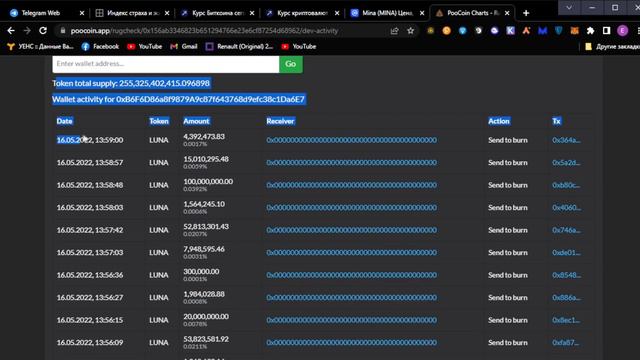This screenshot has width=640, height=360.
Task: Switch to the Telegram Web tab
Action: pos(48,13)
